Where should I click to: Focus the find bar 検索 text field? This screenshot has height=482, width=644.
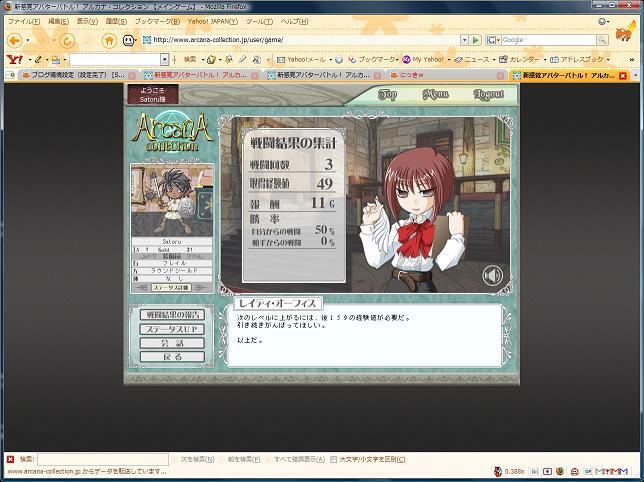tap(103, 459)
